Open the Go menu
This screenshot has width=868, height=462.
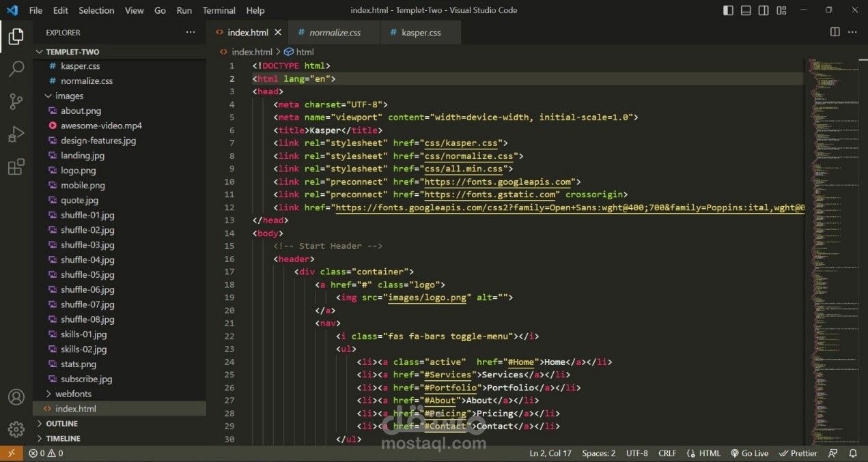point(160,10)
